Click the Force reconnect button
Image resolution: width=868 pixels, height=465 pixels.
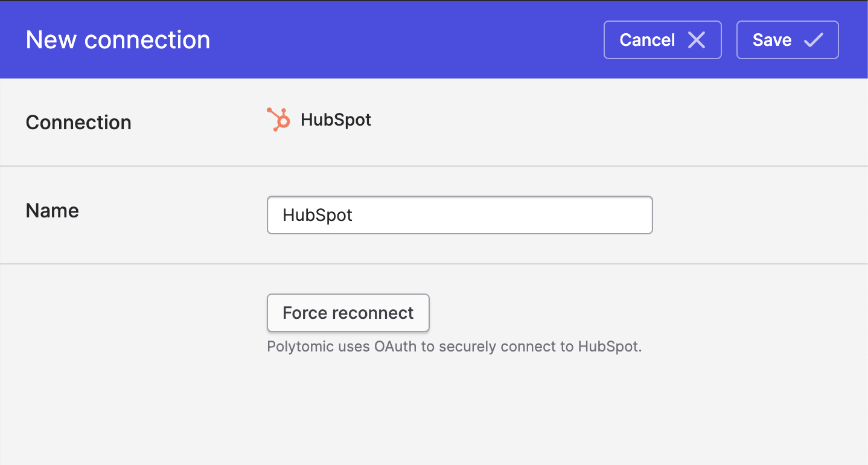click(x=348, y=313)
